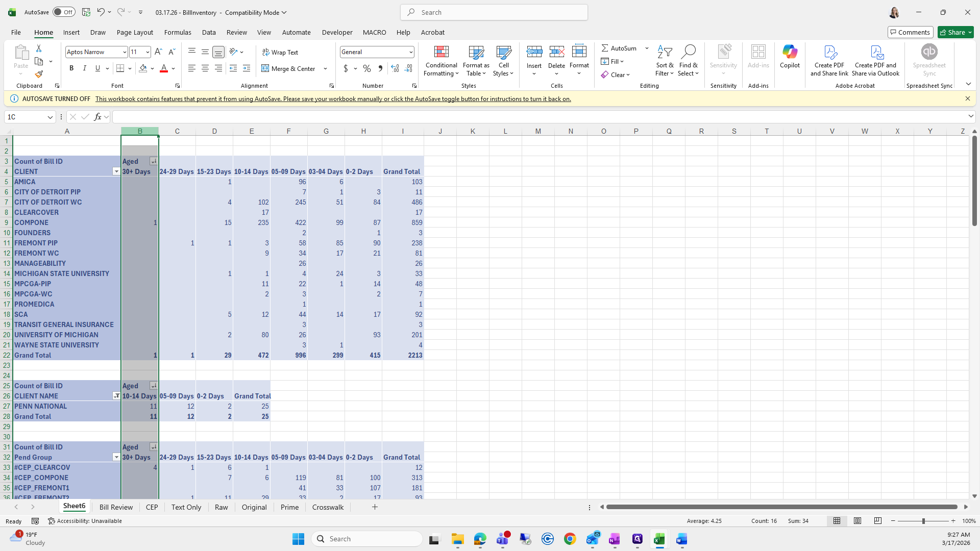980x551 pixels.
Task: Open Find & Select magnifier tool
Action: 688,61
